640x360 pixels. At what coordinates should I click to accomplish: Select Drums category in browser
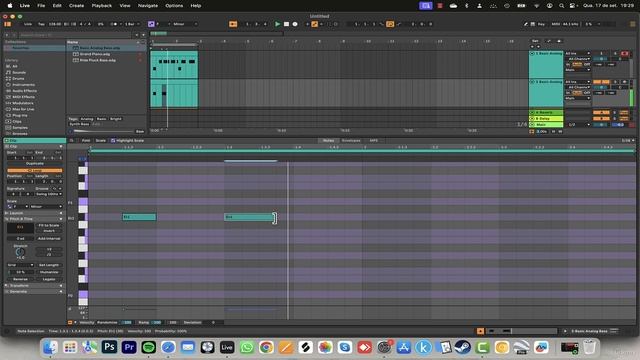[18, 78]
